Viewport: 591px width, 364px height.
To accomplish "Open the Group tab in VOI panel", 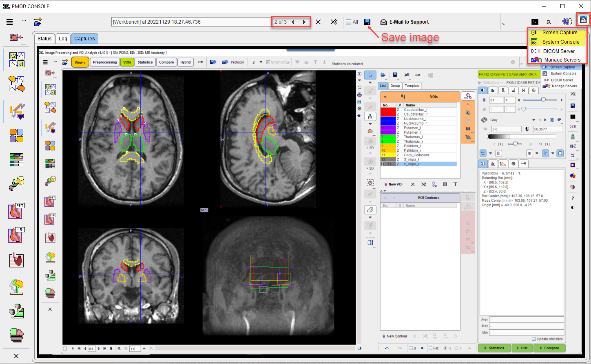I will click(395, 86).
